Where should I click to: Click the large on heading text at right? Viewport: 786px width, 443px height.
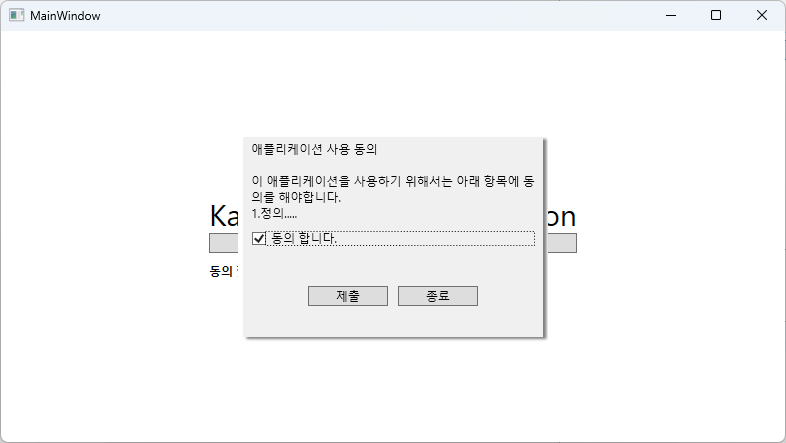[x=560, y=216]
